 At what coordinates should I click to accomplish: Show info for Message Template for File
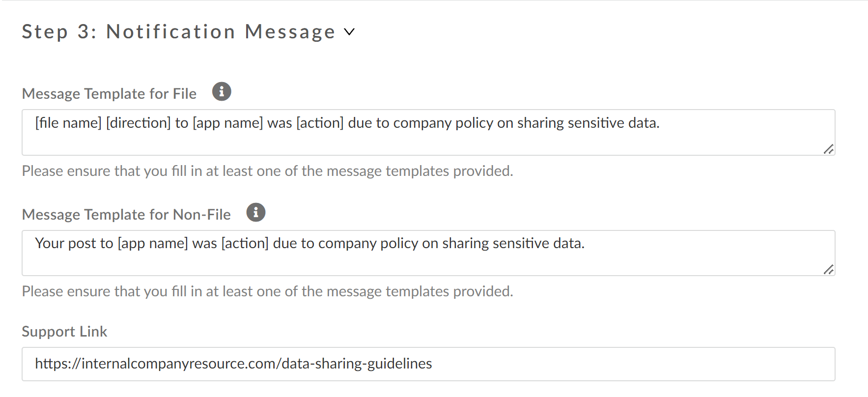222,91
